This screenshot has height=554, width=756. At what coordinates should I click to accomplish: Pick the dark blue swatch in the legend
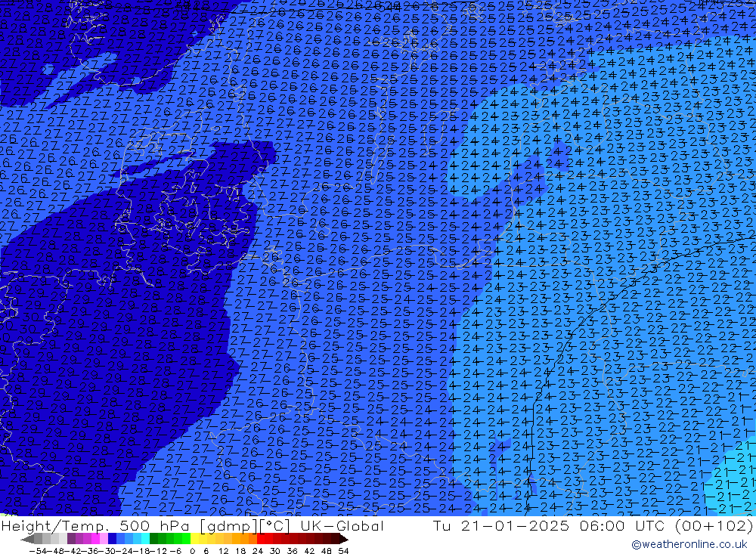point(113,540)
